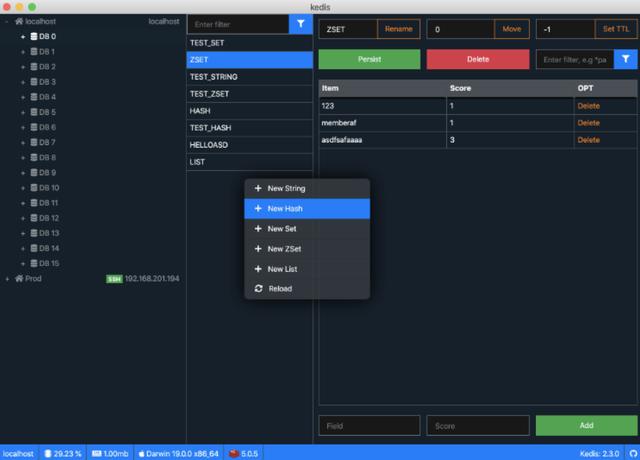
Task: Click the green Persist button
Action: tap(369, 59)
